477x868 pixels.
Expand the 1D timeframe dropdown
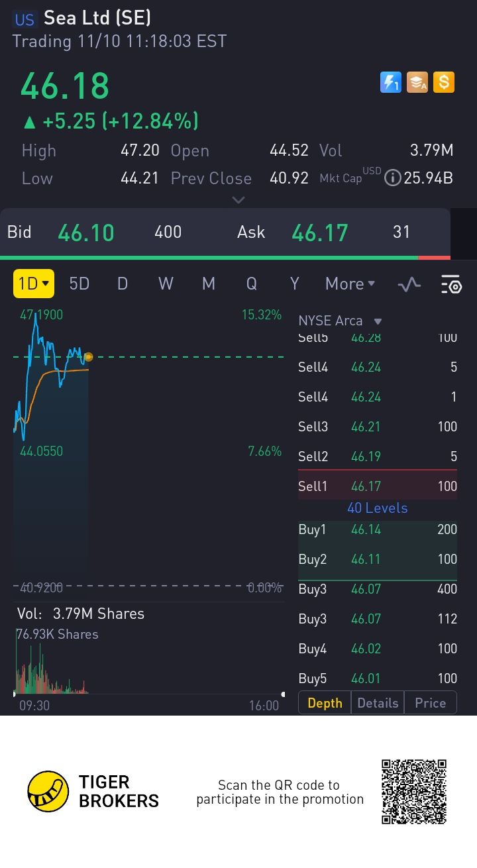(x=34, y=284)
